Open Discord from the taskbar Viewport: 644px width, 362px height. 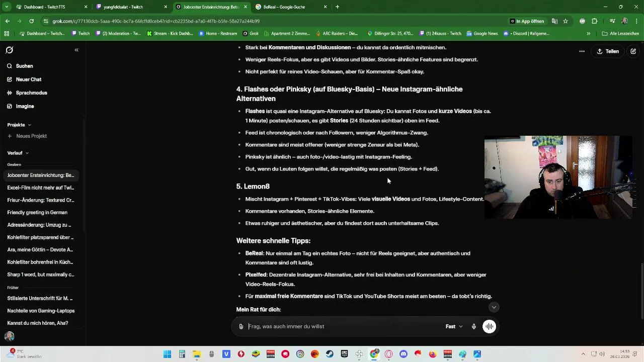coord(403,354)
